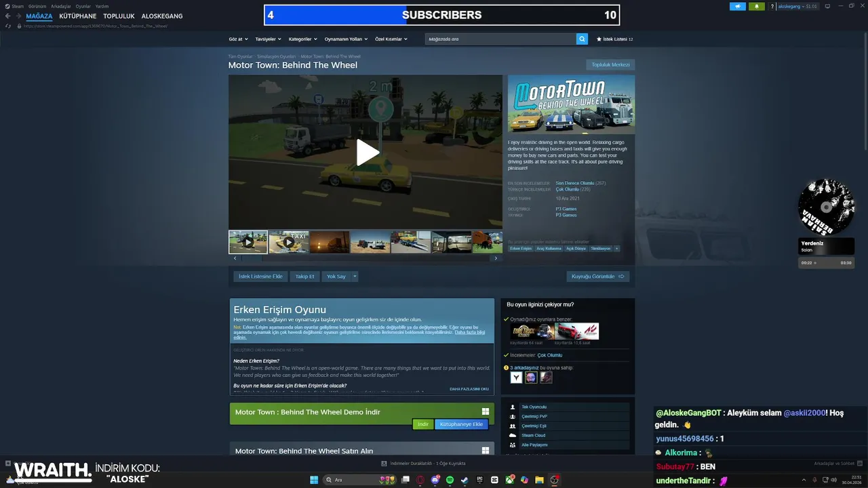
Task: Click the Steam Cloud feature icon
Action: (x=513, y=435)
